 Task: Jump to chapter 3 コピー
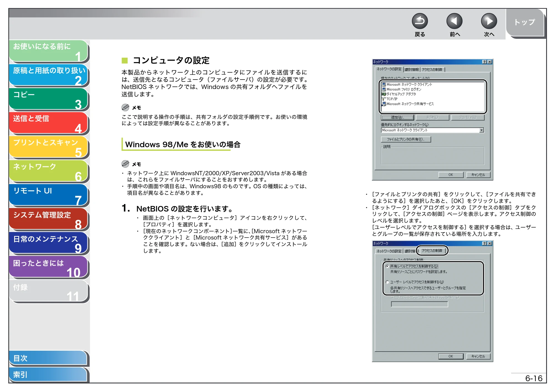(x=49, y=99)
